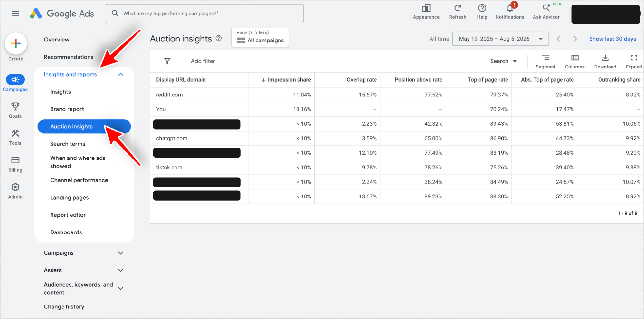Screen dimensions: 644x319
Task: Sort by Position above rate column
Action: tap(418, 80)
